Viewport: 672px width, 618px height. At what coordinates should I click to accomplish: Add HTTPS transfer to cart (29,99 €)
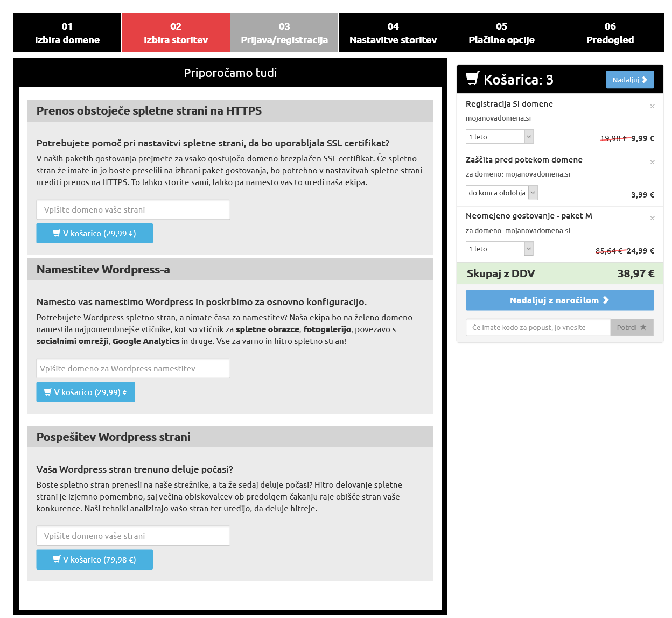pos(95,234)
